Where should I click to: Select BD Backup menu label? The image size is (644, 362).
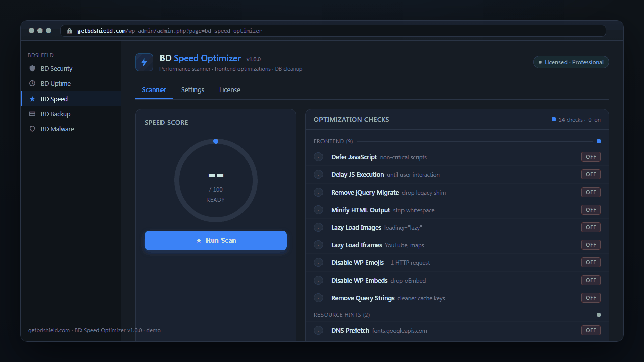56,114
